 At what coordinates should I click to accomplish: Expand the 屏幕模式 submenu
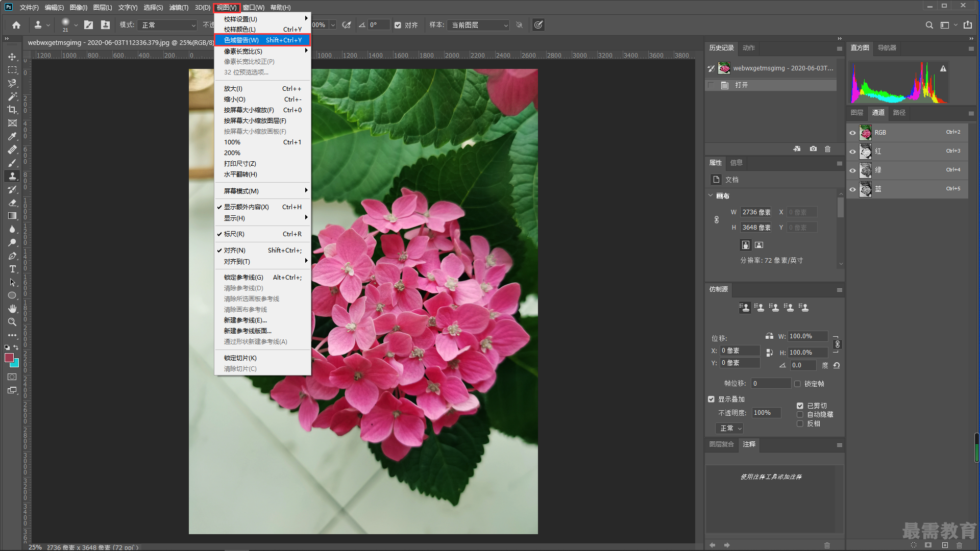click(262, 191)
